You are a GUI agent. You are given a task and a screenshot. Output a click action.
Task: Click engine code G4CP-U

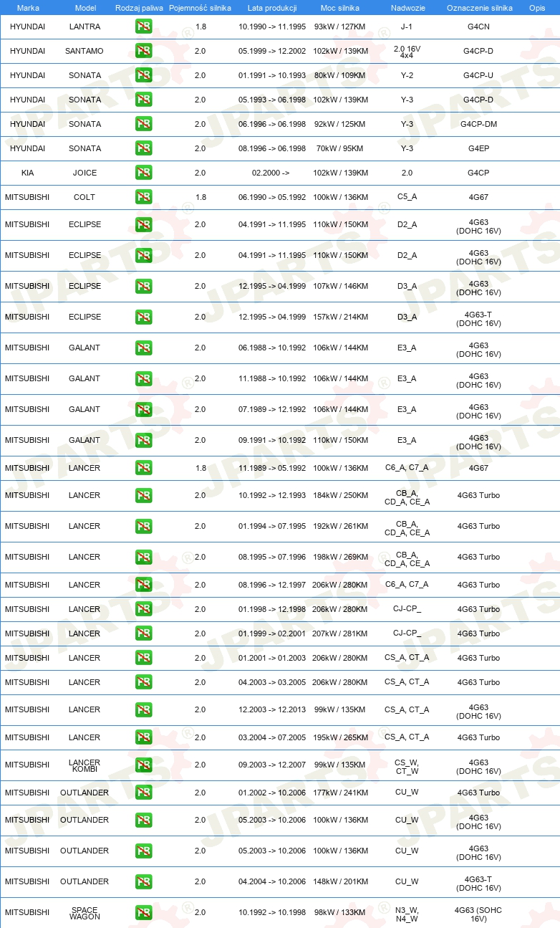pyautogui.click(x=478, y=75)
